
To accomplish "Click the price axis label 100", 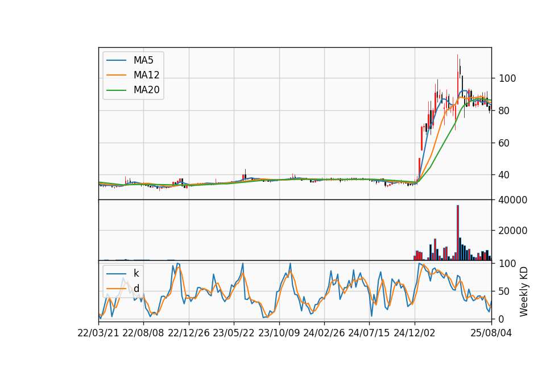I will (507, 78).
